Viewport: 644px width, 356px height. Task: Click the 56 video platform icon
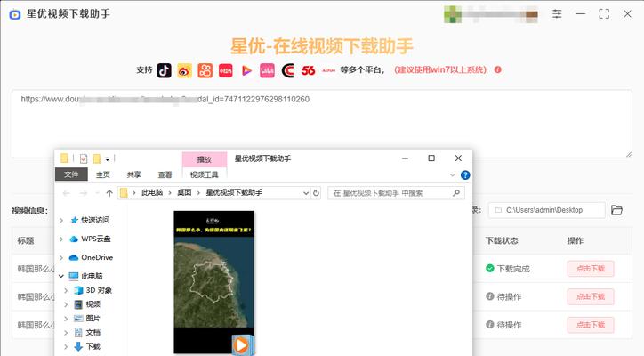click(308, 70)
